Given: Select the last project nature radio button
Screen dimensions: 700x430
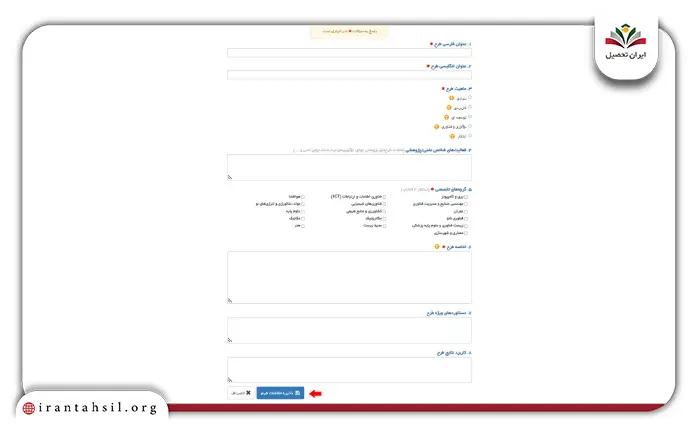Looking at the screenshot, I should coord(470,136).
